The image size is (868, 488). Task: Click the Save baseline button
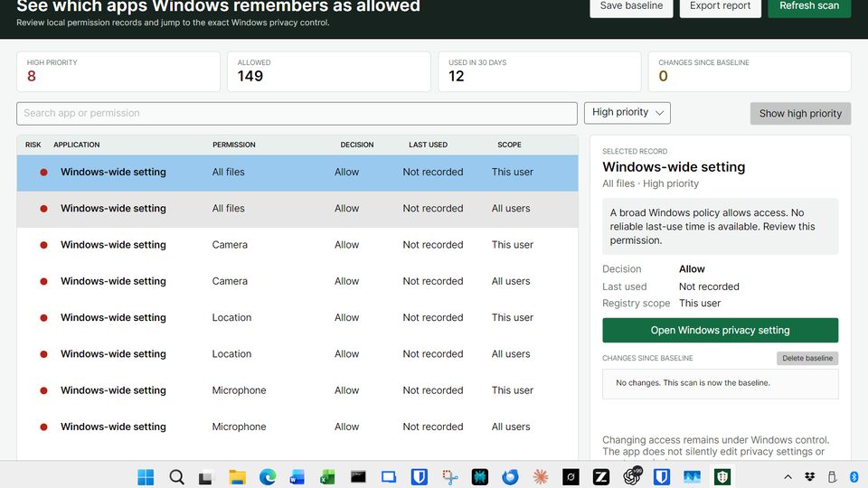click(631, 6)
